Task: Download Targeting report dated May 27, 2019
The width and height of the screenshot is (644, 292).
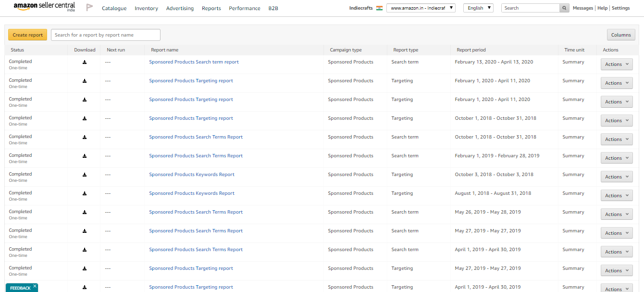Action: pos(85,268)
